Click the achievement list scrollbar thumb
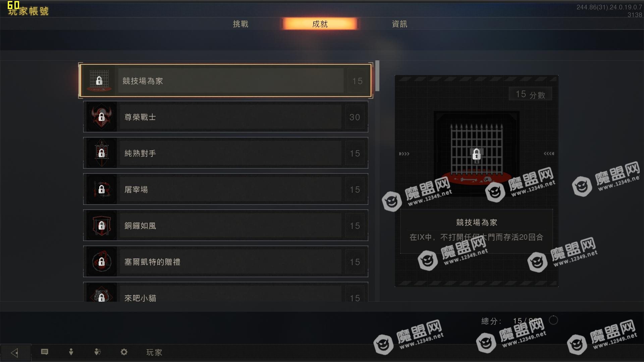Image resolution: width=644 pixels, height=362 pixels. 377,76
